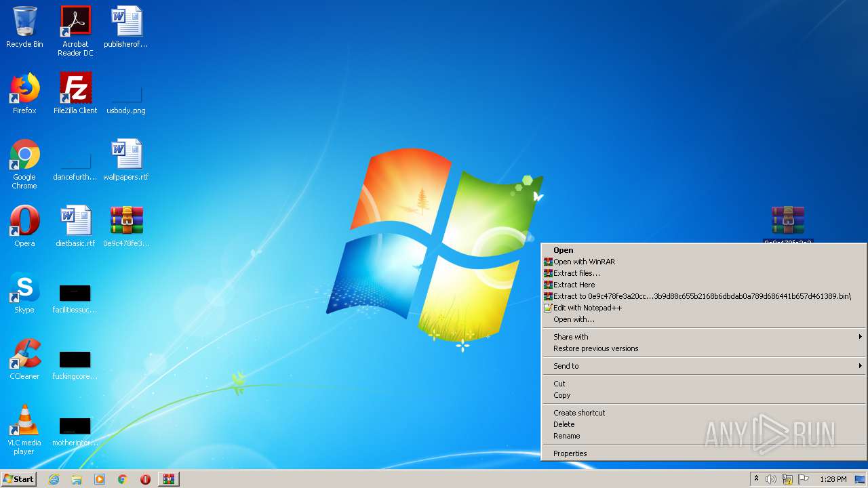
Task: Open the volume speaker tray icon
Action: 771,479
